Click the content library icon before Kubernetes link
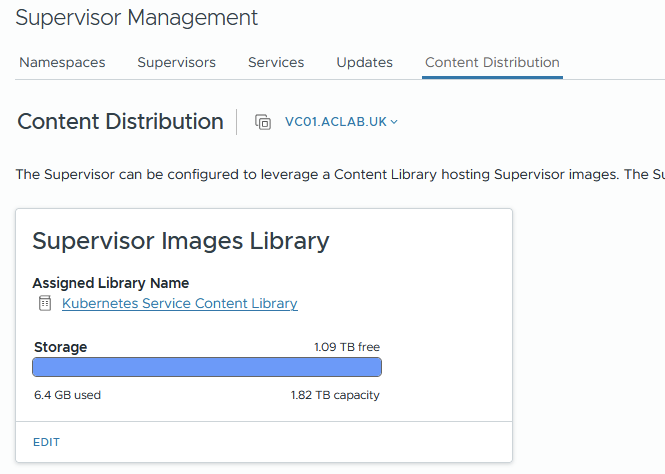This screenshot has height=474, width=665. pos(44,303)
